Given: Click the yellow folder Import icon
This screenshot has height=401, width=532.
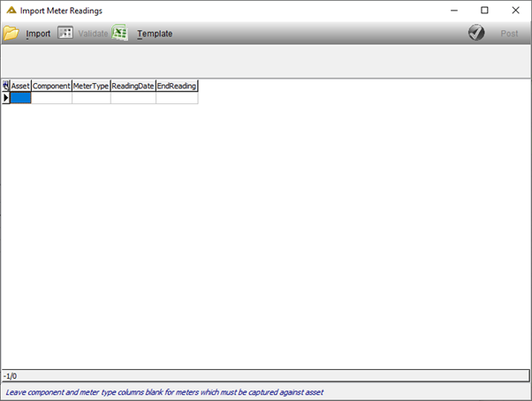Looking at the screenshot, I should [11, 34].
